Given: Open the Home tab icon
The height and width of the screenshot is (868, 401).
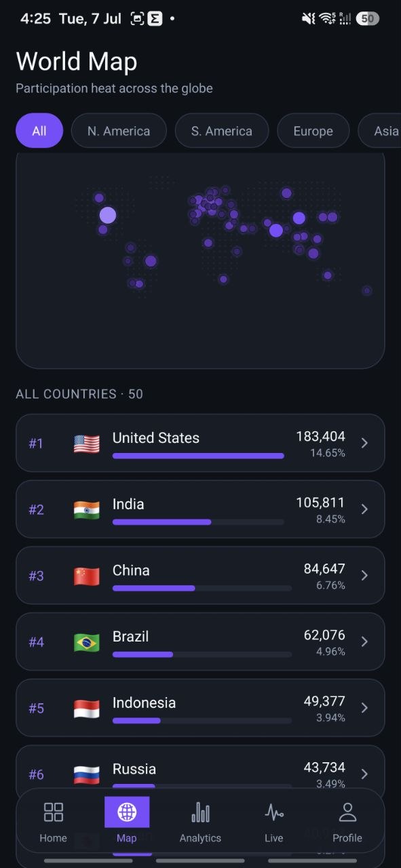Looking at the screenshot, I should pyautogui.click(x=53, y=812).
